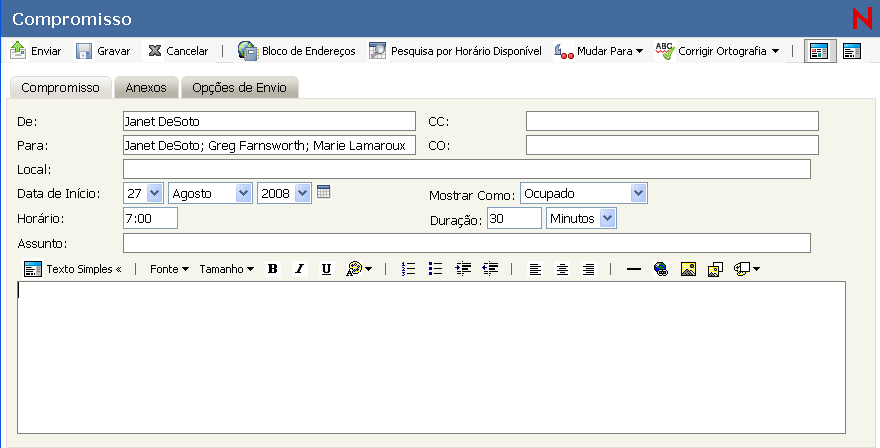Viewport: 880px width, 448px height.
Task: Insert an image icon
Action: click(x=688, y=269)
